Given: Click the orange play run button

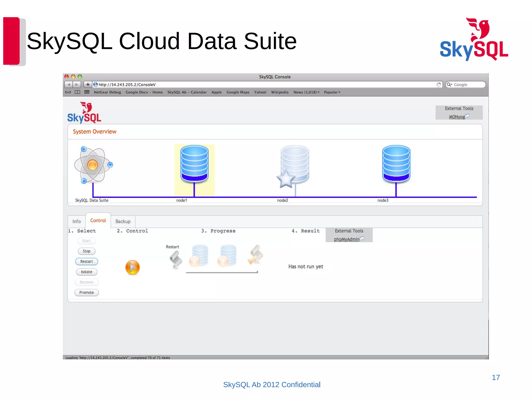Looking at the screenshot, I should pos(132,267).
